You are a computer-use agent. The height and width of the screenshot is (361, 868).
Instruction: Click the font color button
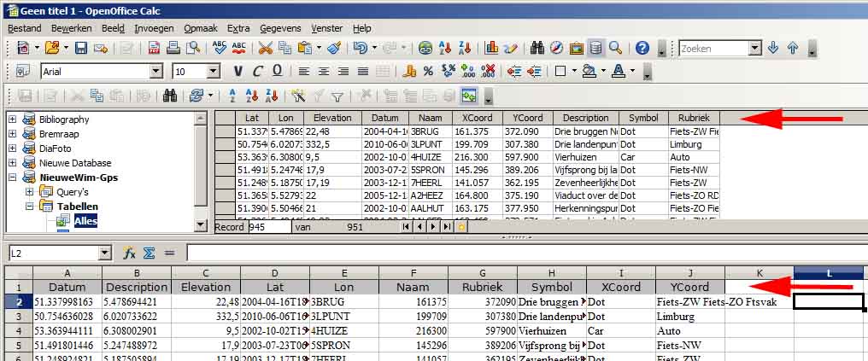[x=619, y=71]
